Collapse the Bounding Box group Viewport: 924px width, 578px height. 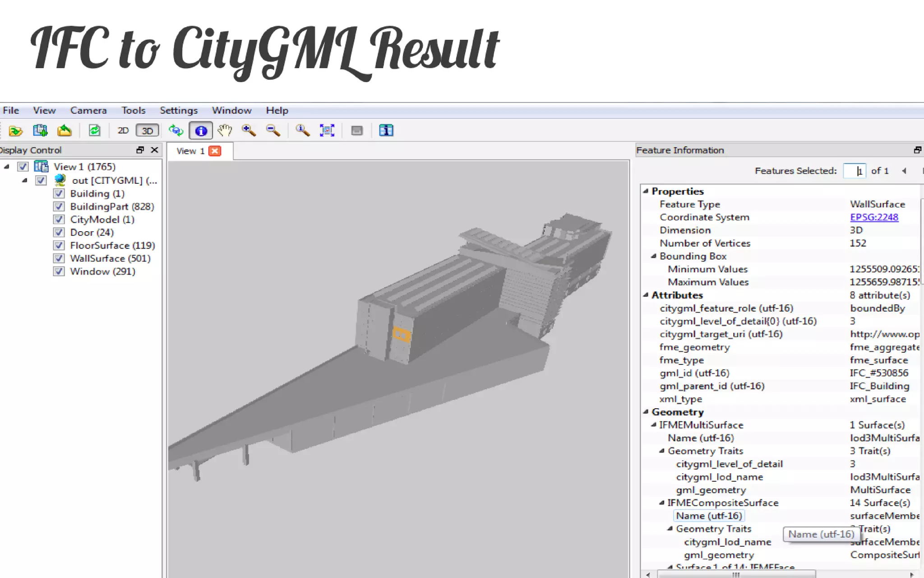653,256
